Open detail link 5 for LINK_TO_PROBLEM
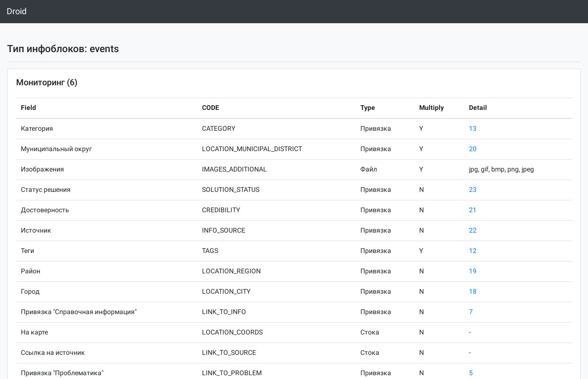 coord(471,373)
